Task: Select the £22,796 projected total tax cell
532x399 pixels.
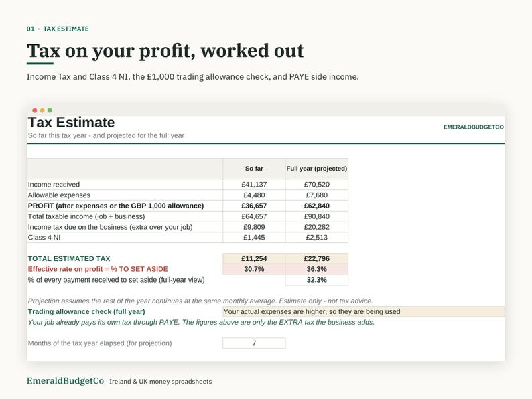Action: [x=316, y=258]
